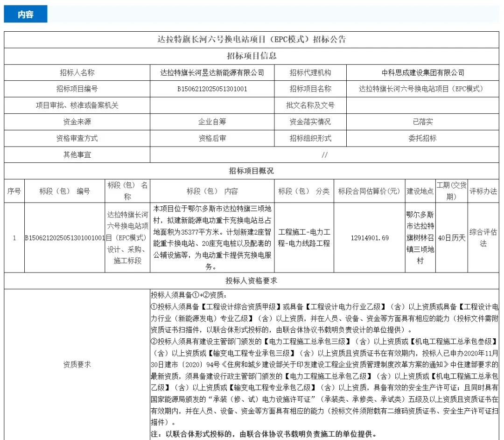This screenshot has width=504, height=440.
Task: Click the 资质要求 label cell
Action: [x=77, y=364]
